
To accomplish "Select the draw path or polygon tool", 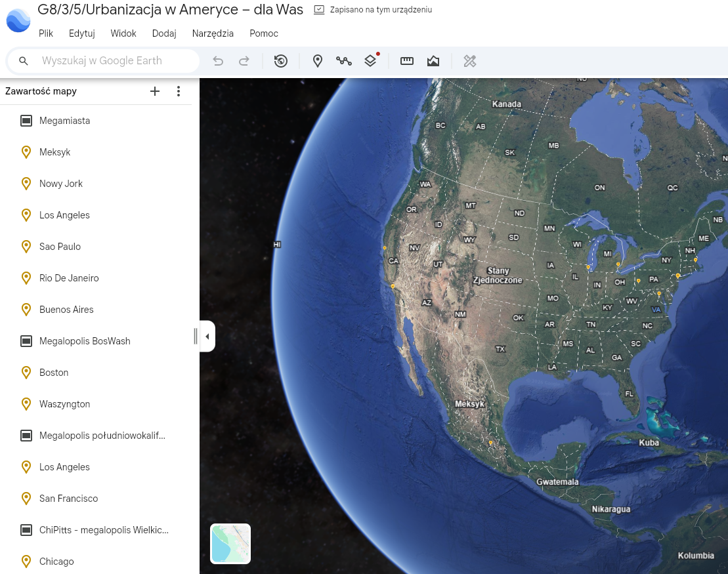I will (344, 61).
